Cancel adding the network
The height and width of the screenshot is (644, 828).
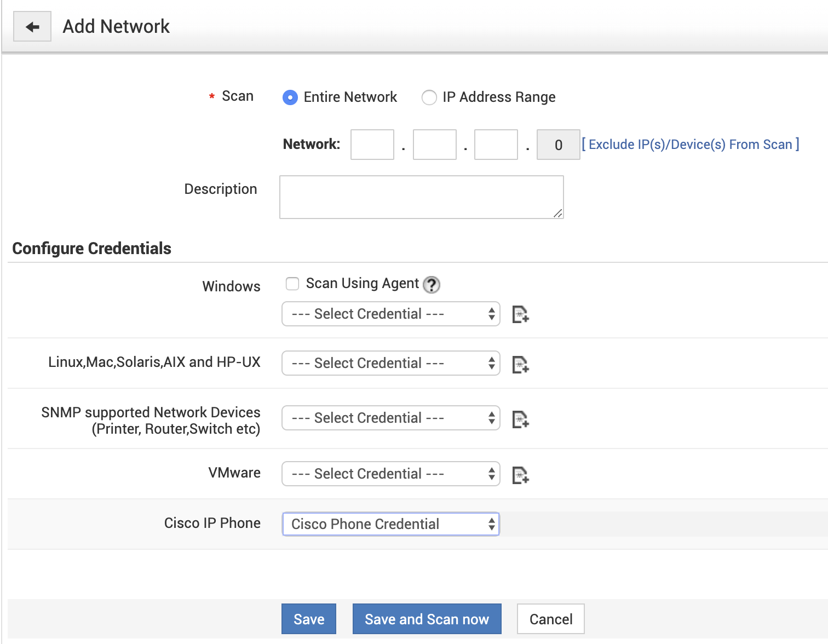(x=550, y=619)
